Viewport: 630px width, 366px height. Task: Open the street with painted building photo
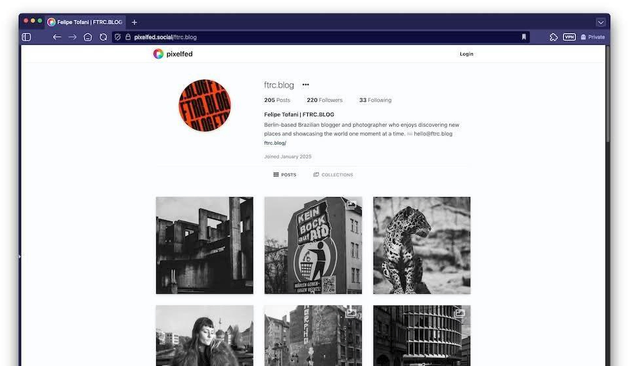point(313,335)
